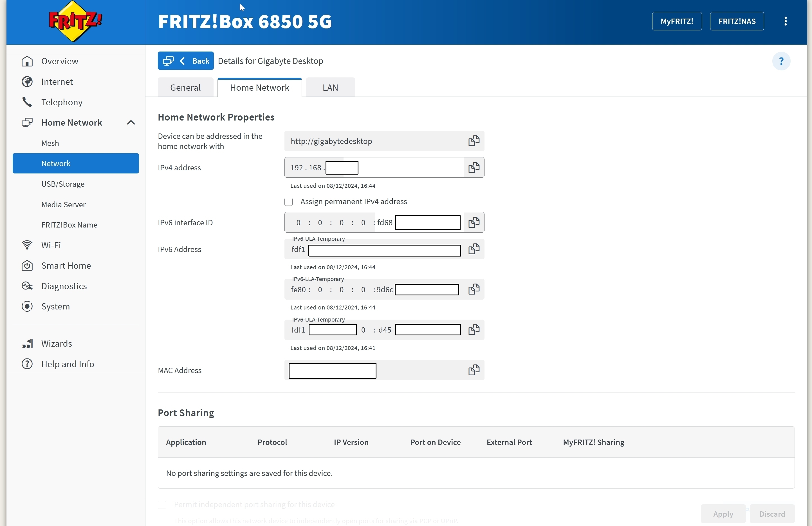This screenshot has height=526, width=812.
Task: Copy the IPv6-LLA-Temporary fe80 address
Action: pyautogui.click(x=474, y=290)
